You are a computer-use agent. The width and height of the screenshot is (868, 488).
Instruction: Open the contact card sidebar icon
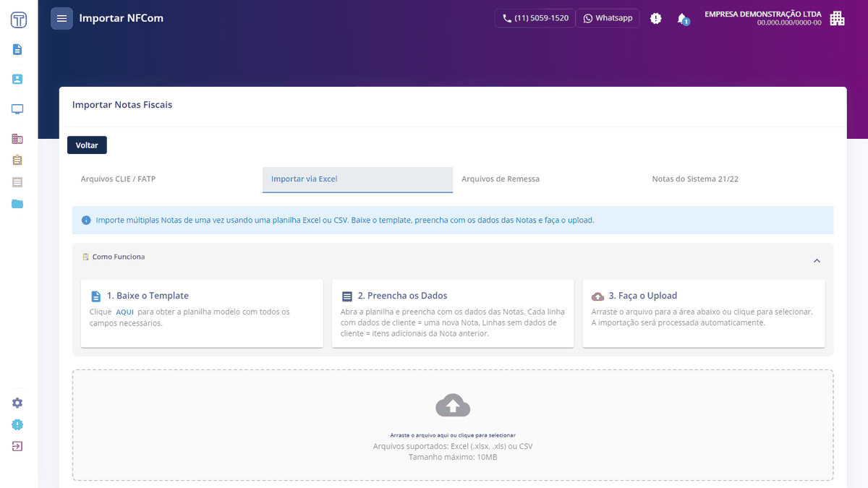tap(17, 80)
